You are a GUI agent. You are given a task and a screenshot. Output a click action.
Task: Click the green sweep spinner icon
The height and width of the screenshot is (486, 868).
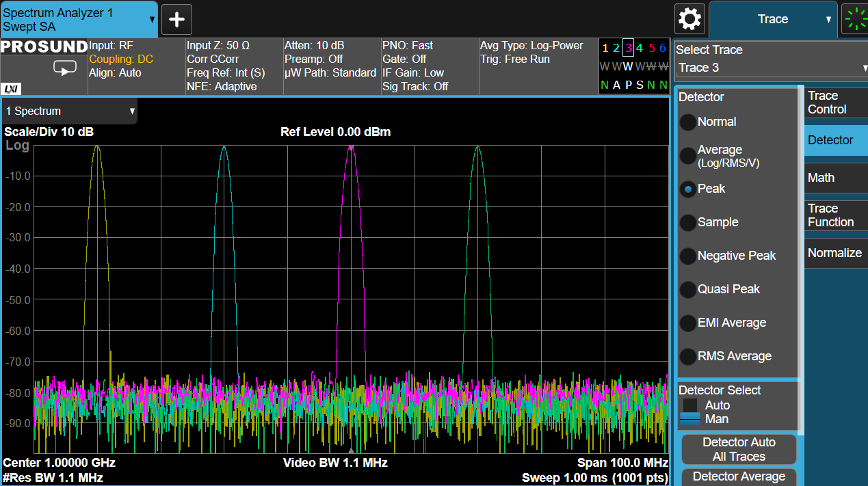point(855,19)
